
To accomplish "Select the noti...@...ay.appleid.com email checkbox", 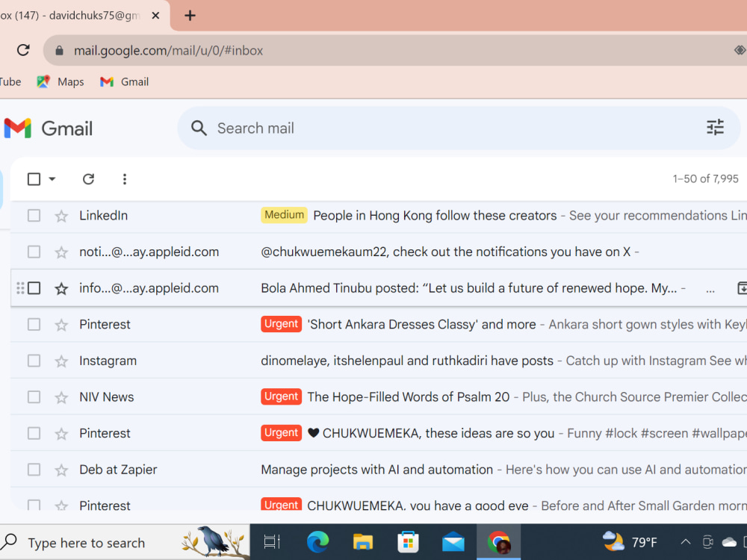I will coord(34,252).
